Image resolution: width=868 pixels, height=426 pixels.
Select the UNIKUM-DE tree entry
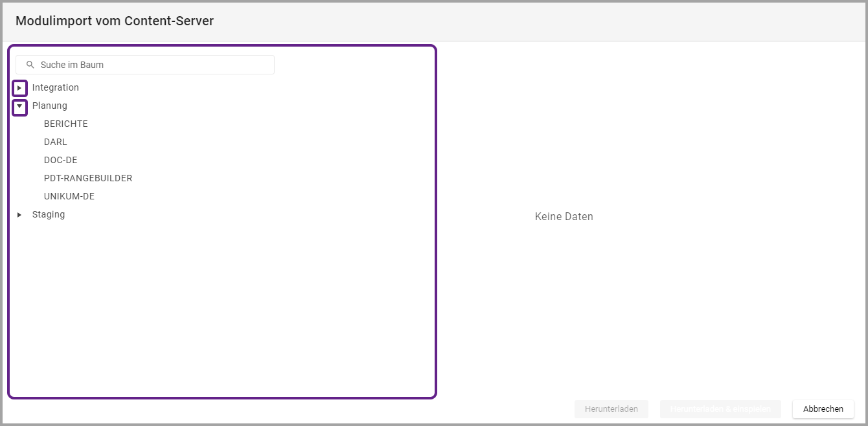(69, 196)
